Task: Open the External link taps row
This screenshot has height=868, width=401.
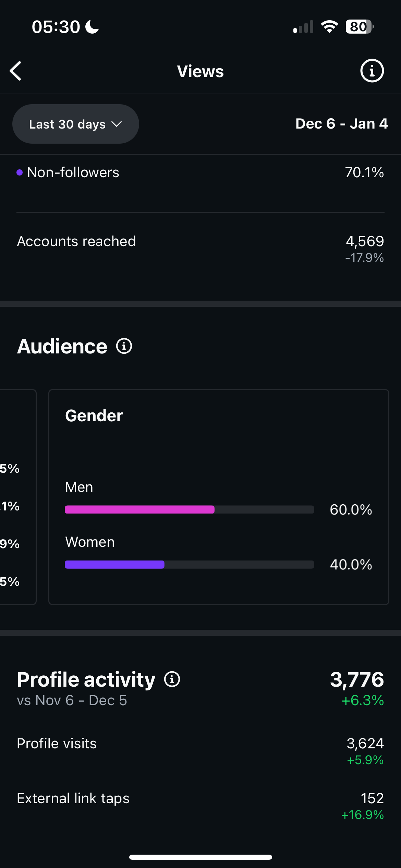Action: pos(200,799)
